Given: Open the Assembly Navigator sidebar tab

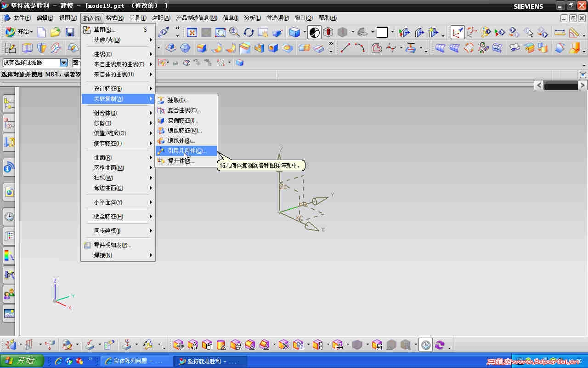Looking at the screenshot, I should point(9,104).
